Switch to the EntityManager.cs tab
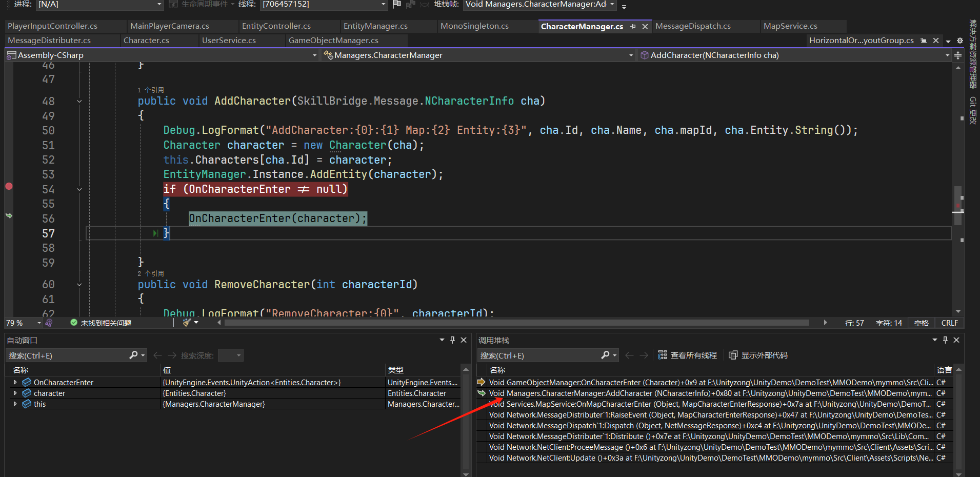980x477 pixels. coord(375,26)
